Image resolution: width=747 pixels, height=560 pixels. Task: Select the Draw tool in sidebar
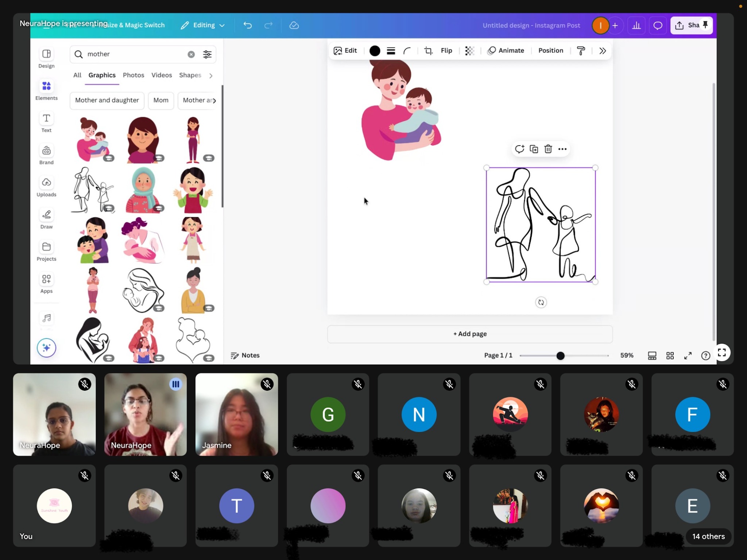point(46,219)
